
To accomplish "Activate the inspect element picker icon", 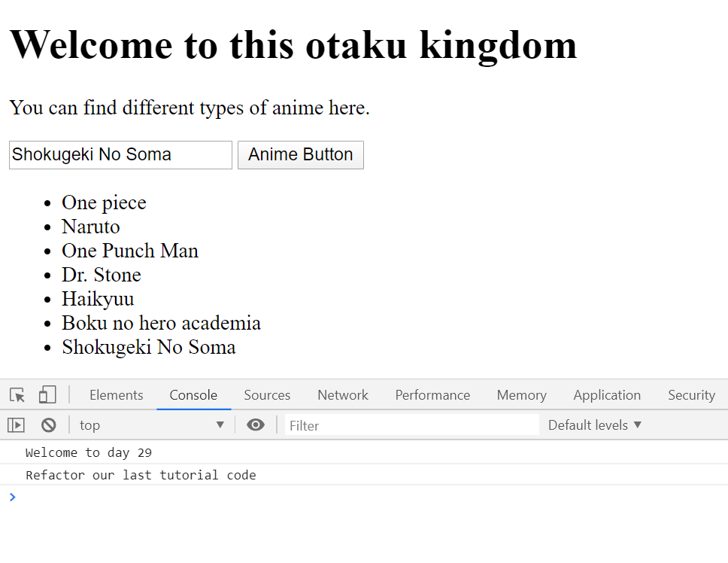I will tap(17, 395).
